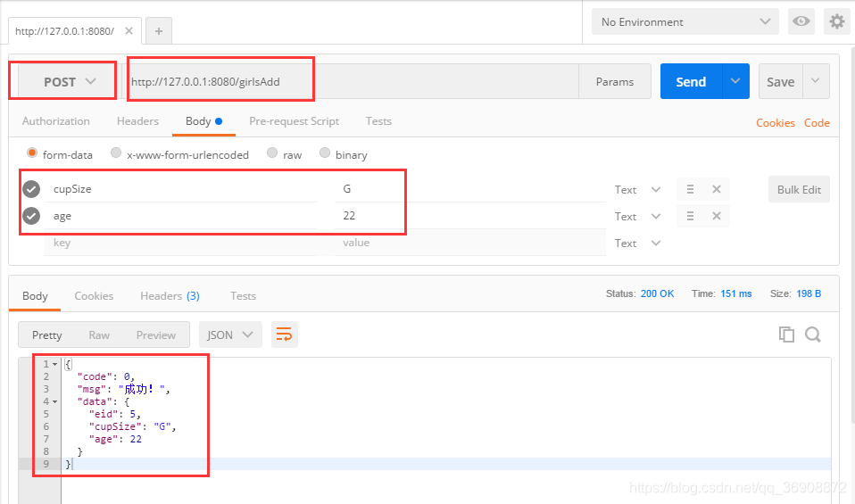Toggle line wrap icon in response
This screenshot has height=504, width=855.
coord(284,335)
